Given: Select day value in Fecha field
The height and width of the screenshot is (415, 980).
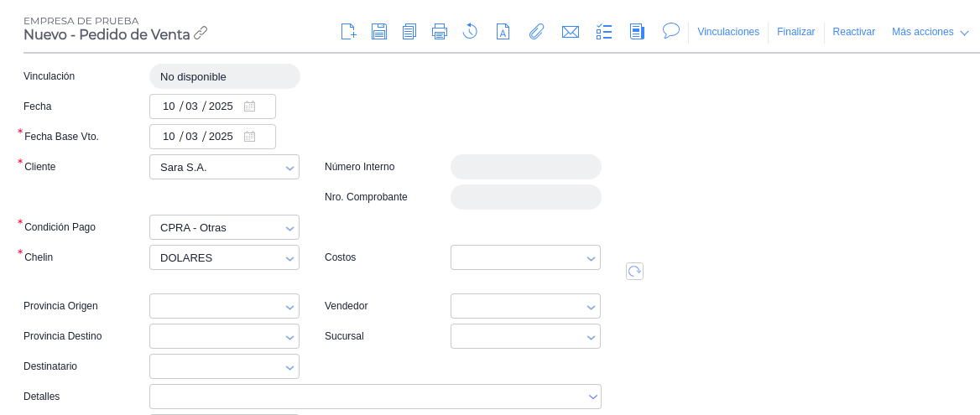Looking at the screenshot, I should click(x=169, y=106).
